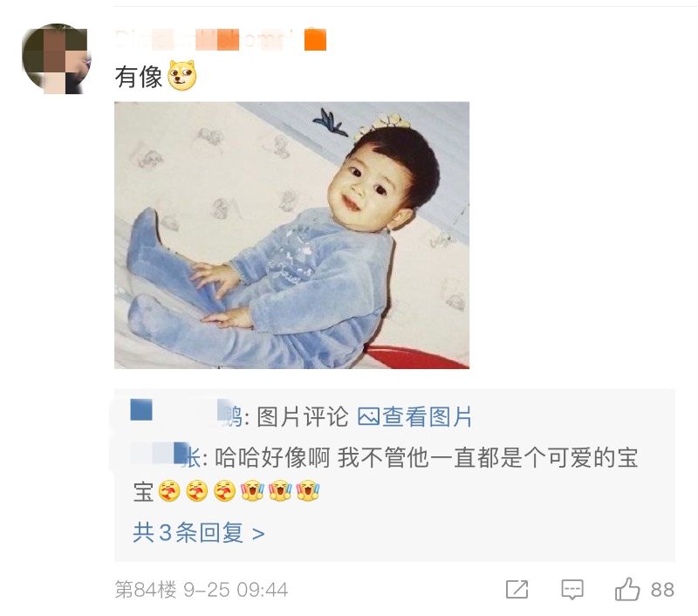Screen dimensions: 698x616
Task: Tap the thumbs-up like icon
Action: (627, 589)
